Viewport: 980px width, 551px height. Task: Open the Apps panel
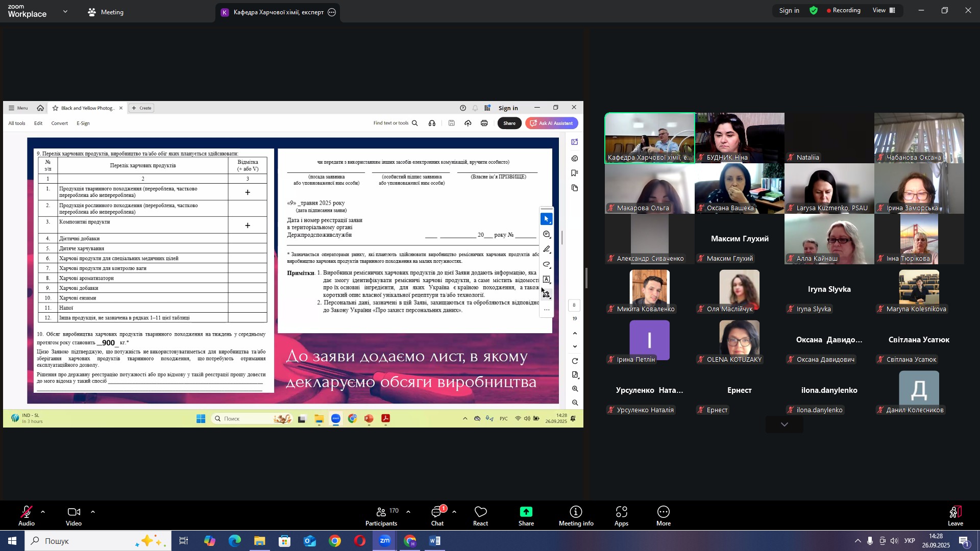(621, 516)
